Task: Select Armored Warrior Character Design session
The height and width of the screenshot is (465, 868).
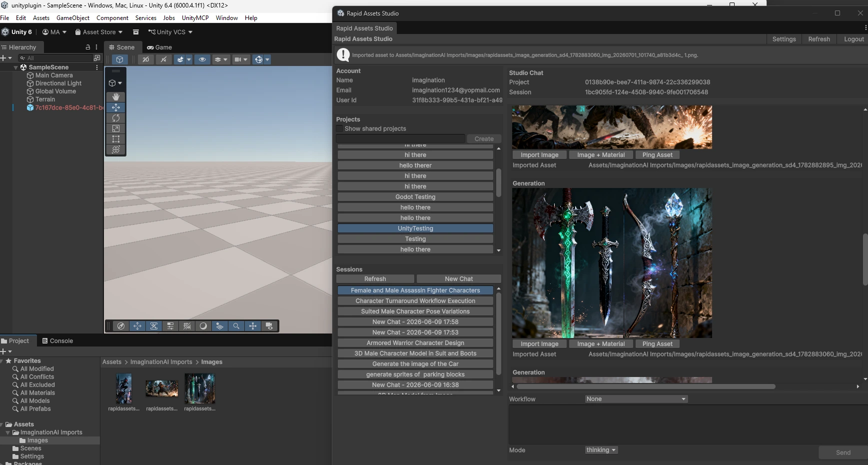Action: click(415, 343)
